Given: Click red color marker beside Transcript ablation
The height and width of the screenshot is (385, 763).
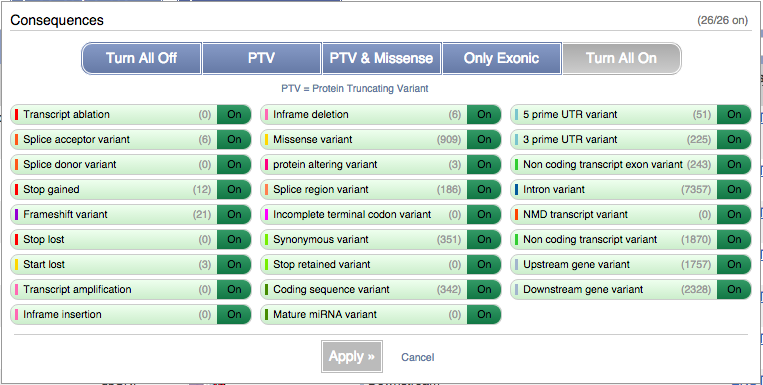Looking at the screenshot, I should click(17, 115).
